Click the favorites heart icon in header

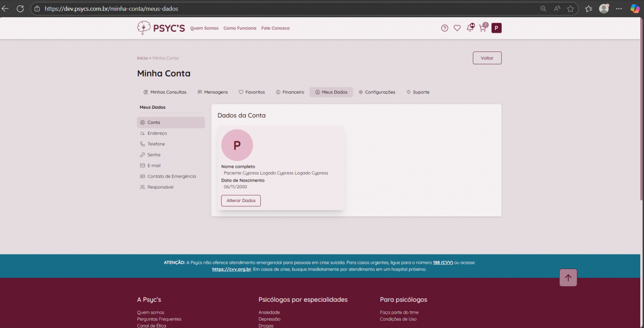point(457,28)
